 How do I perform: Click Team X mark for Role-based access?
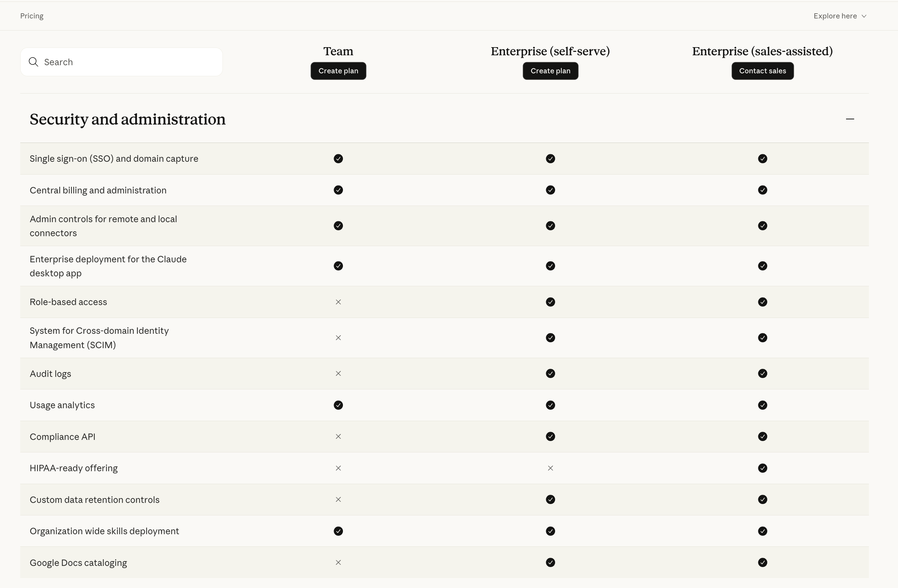click(x=338, y=302)
